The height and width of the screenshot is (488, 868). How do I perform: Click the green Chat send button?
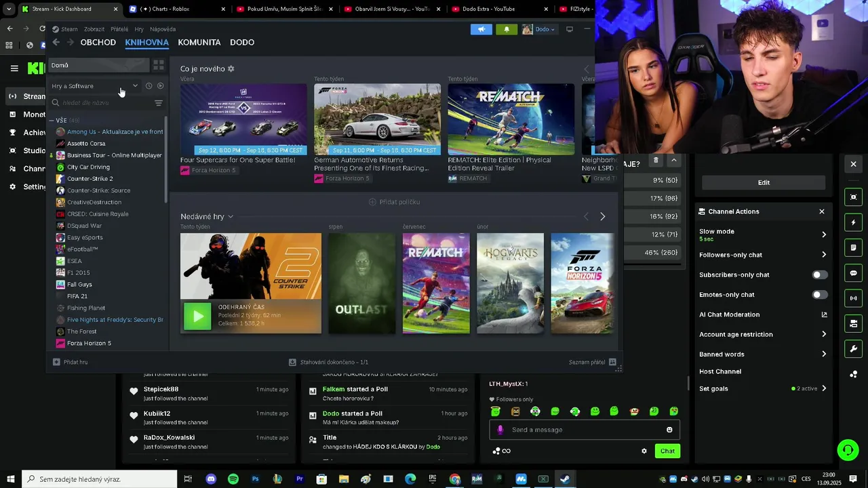pyautogui.click(x=668, y=451)
